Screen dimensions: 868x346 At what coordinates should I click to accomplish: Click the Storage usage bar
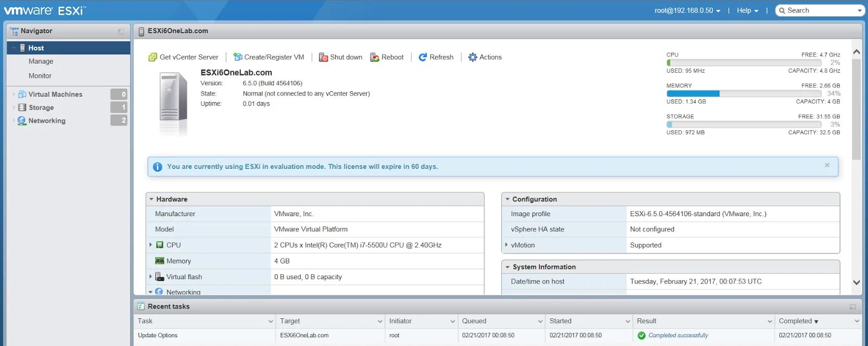[744, 125]
